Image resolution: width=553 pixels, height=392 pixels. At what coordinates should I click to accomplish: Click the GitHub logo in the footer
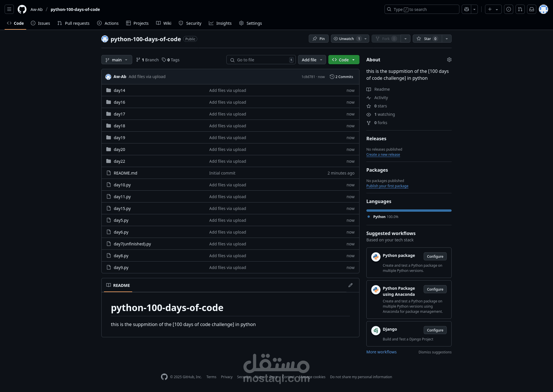tap(164, 377)
